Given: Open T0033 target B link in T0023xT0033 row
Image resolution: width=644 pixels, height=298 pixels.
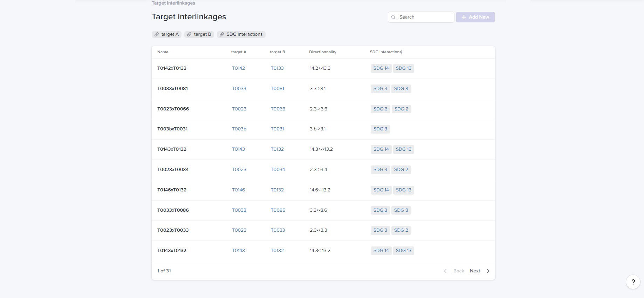Looking at the screenshot, I should tap(278, 230).
